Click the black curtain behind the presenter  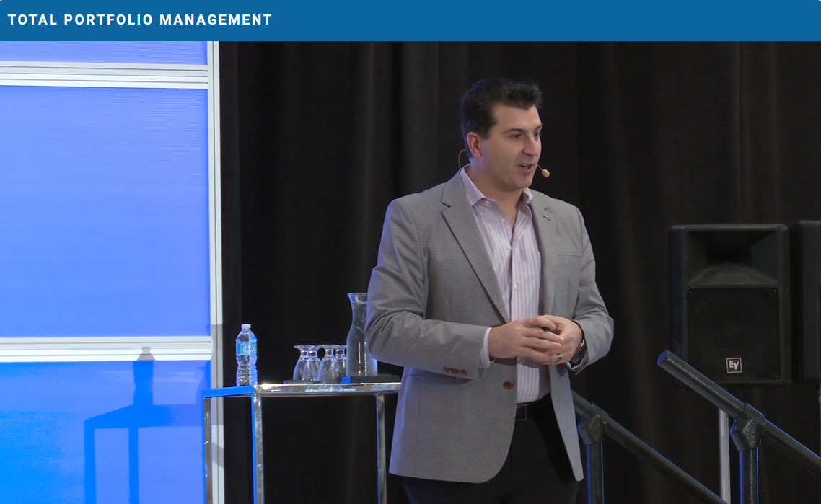(303, 180)
